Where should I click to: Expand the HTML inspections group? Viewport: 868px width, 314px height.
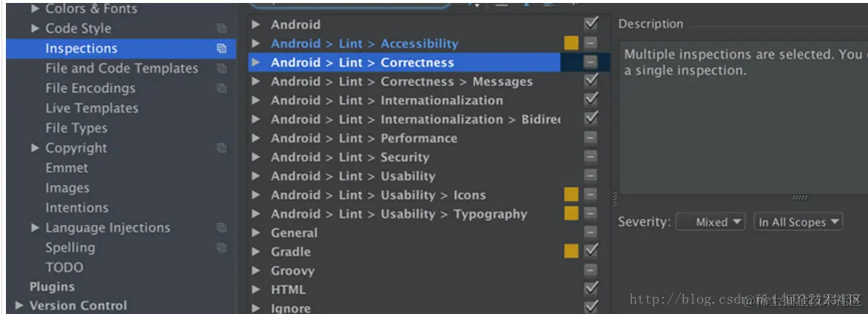pyautogui.click(x=255, y=289)
